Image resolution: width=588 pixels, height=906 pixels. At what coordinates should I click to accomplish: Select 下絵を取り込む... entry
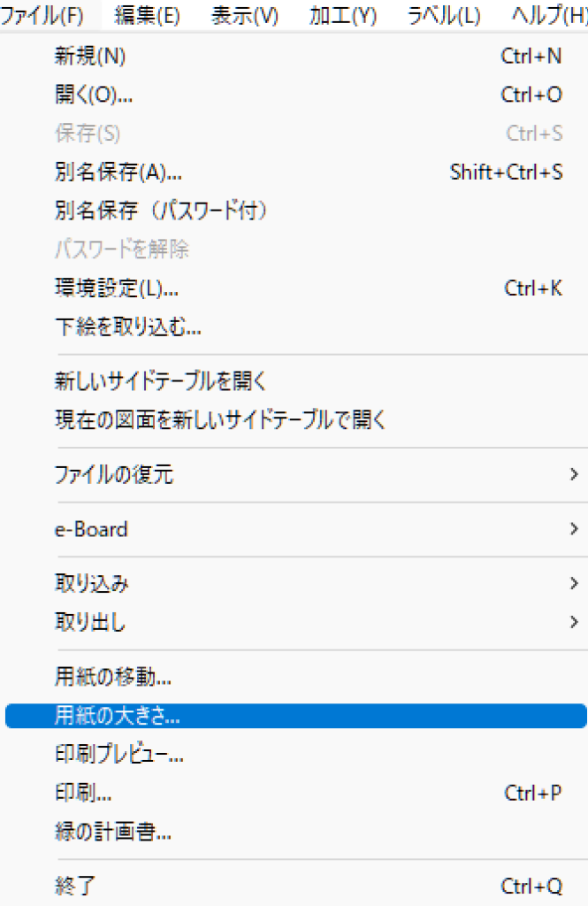(128, 328)
